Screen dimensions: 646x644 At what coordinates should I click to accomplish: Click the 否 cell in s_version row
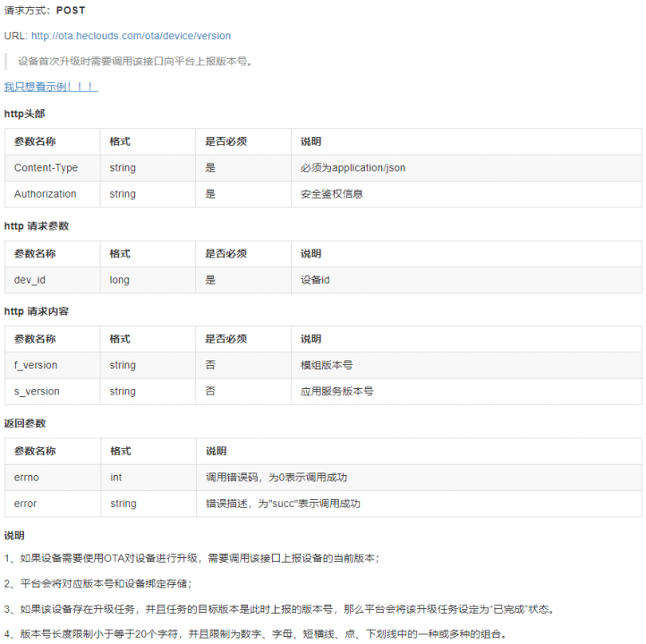click(x=243, y=392)
